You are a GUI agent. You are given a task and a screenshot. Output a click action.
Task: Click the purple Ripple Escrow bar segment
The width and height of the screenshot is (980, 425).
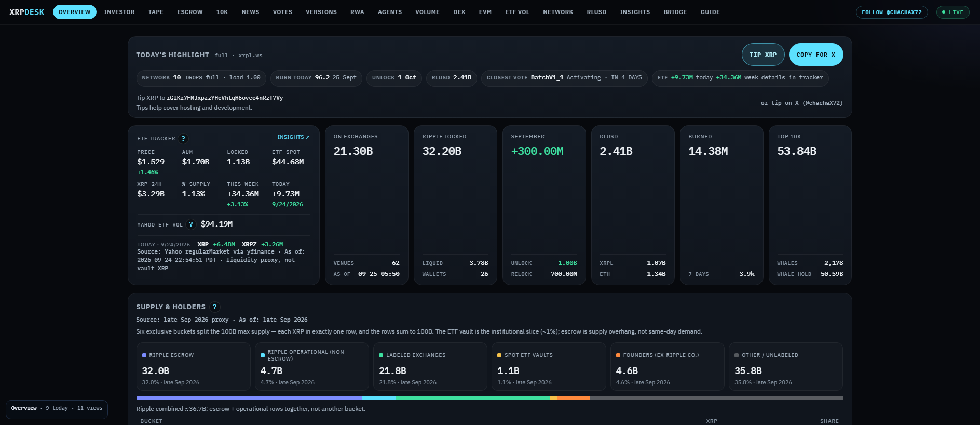[249, 398]
